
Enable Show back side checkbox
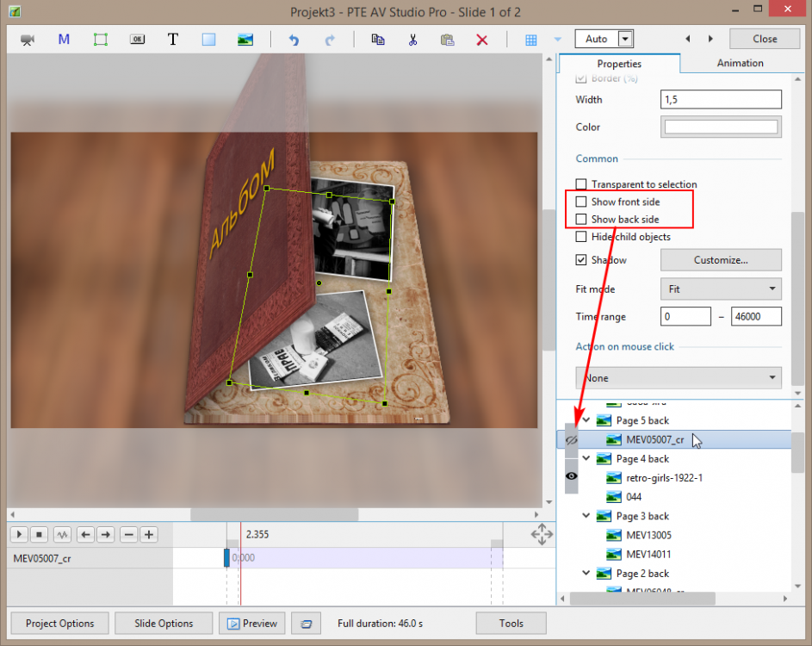click(581, 220)
